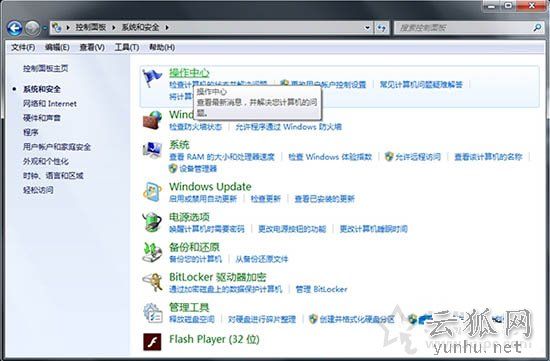Click 查看已安装的更新 link
This screenshot has width=550, height=361.
[x=324, y=199]
